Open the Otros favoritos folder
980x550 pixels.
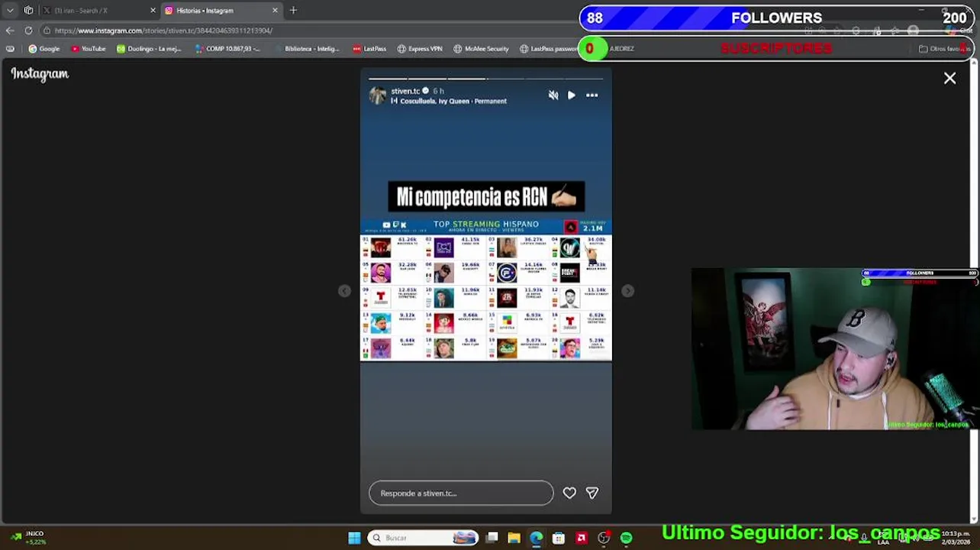point(943,49)
